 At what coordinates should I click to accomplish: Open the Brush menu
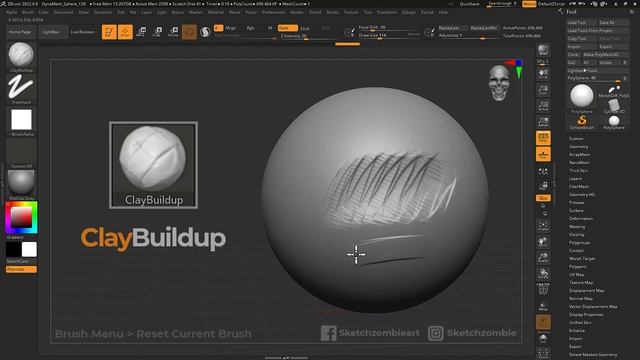(28, 12)
